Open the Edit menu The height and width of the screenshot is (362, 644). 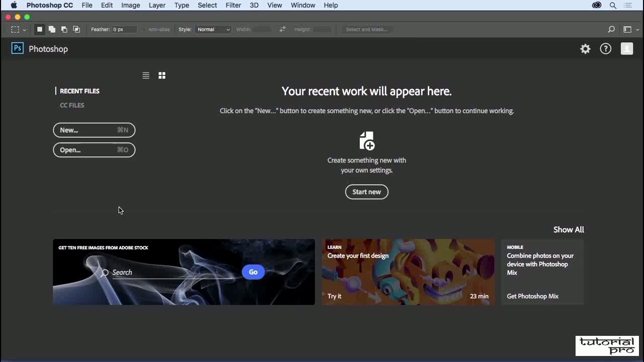pyautogui.click(x=107, y=5)
